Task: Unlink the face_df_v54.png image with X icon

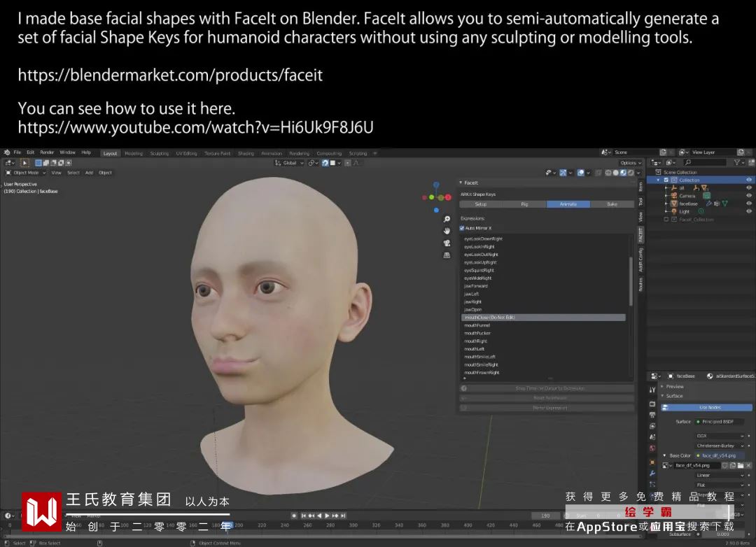Action: pyautogui.click(x=748, y=466)
